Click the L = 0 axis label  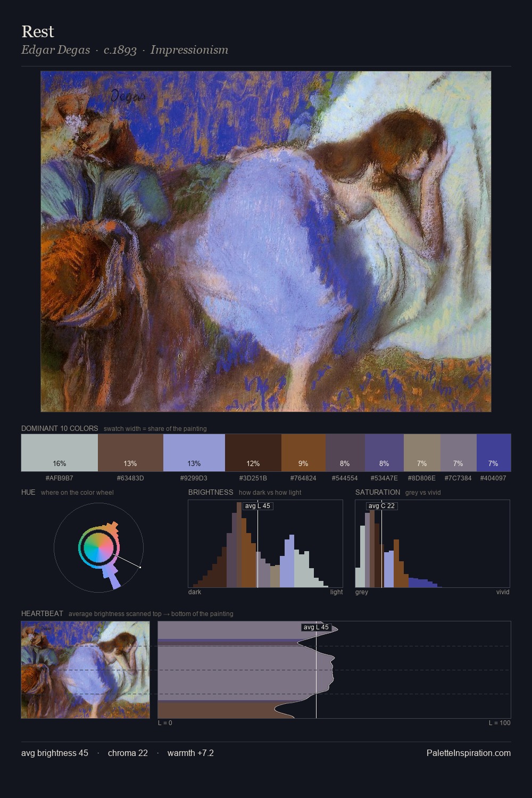165,723
